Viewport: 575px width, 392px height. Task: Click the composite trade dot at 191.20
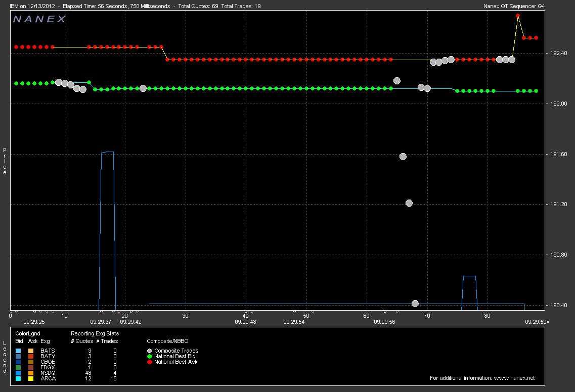(x=409, y=203)
